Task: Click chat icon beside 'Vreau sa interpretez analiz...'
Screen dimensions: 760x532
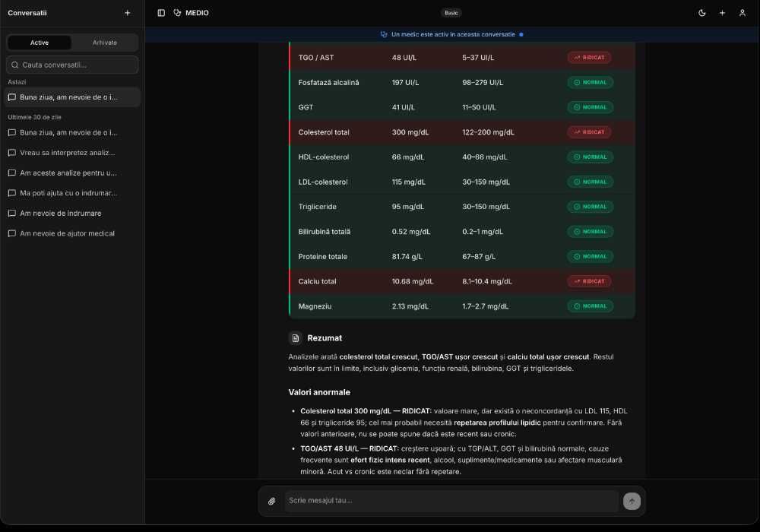Action: coord(12,153)
